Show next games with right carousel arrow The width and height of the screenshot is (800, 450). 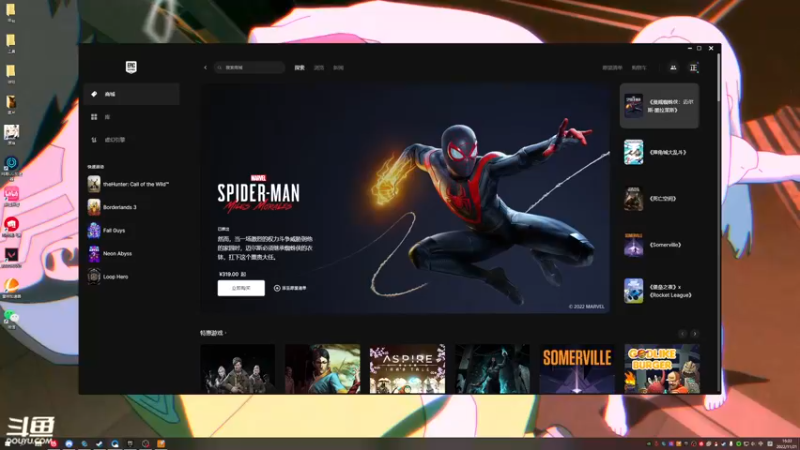pyautogui.click(x=694, y=334)
